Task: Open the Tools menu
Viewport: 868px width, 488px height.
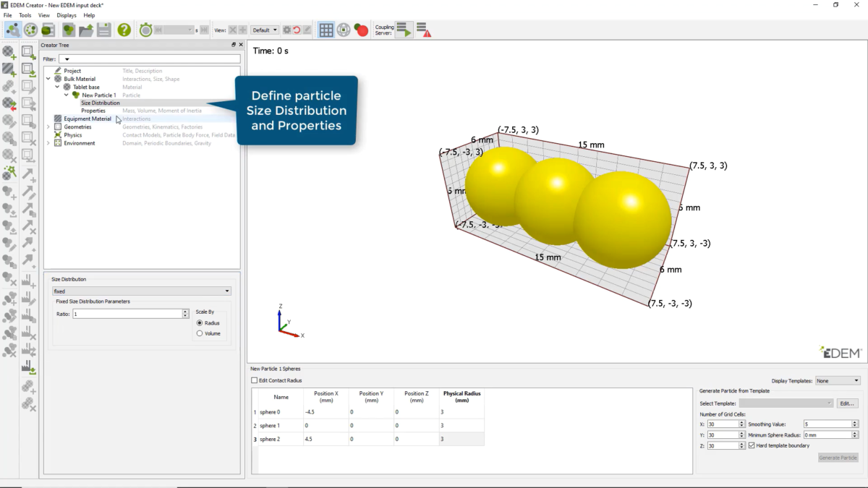Action: (25, 15)
